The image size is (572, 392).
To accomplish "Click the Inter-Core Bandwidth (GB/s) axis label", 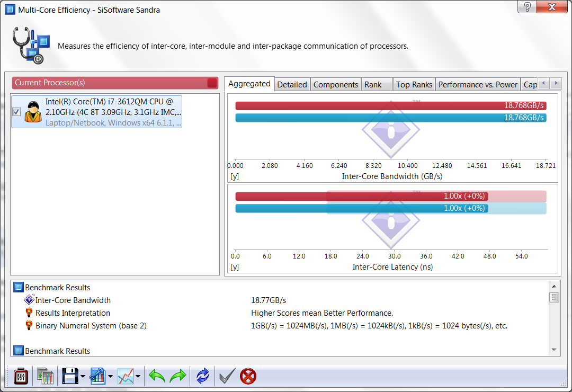I will pyautogui.click(x=392, y=176).
